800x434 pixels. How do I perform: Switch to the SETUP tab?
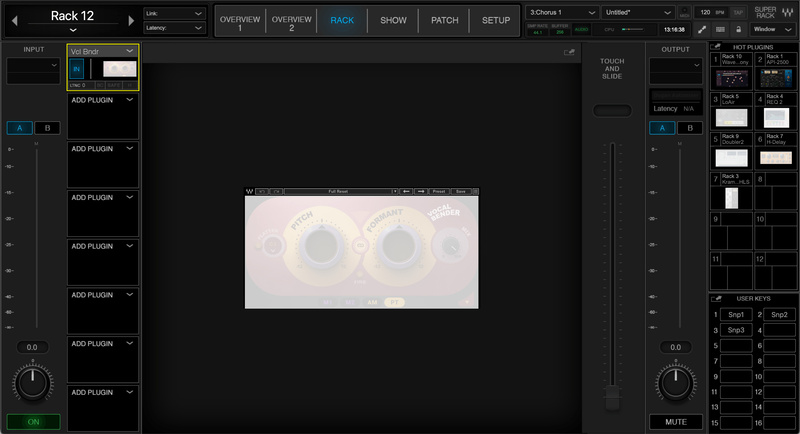point(496,20)
